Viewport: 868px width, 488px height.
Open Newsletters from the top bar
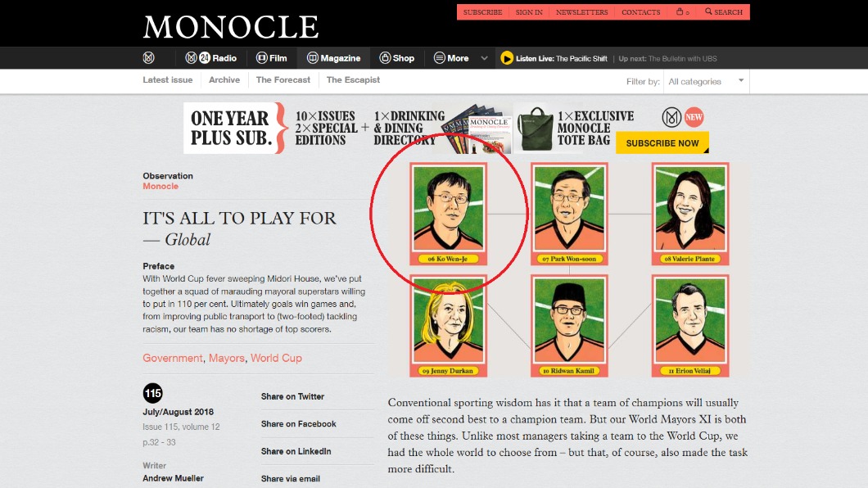tap(581, 12)
